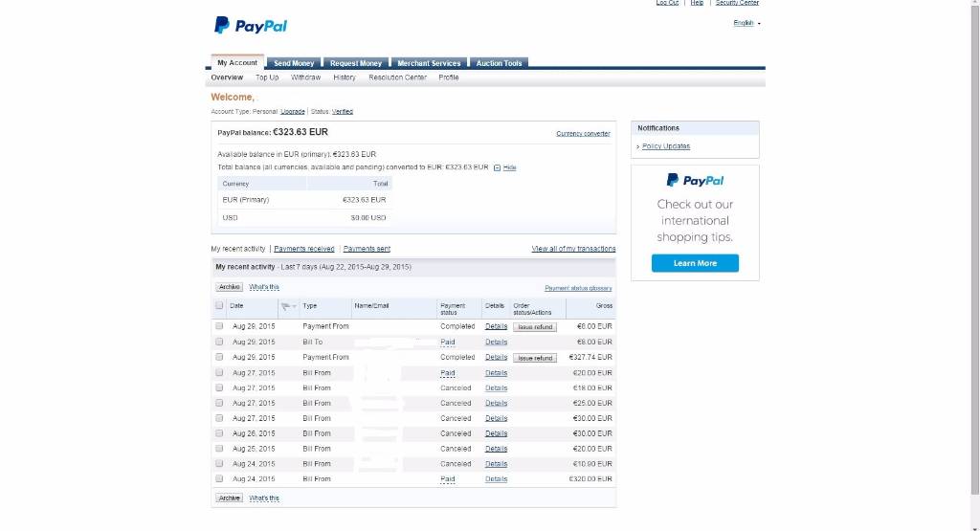Click the Paid status of the Bill To row

coord(448,343)
